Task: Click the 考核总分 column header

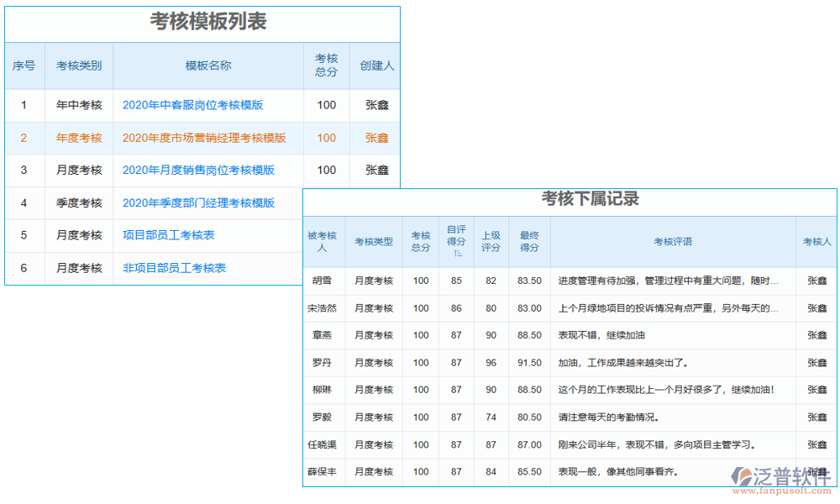Action: point(325,65)
